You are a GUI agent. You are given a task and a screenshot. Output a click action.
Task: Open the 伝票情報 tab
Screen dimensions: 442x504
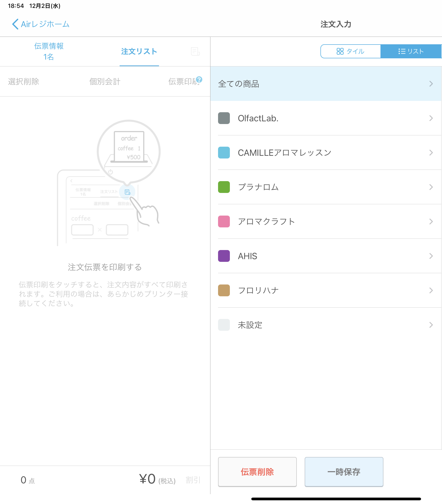click(x=49, y=51)
